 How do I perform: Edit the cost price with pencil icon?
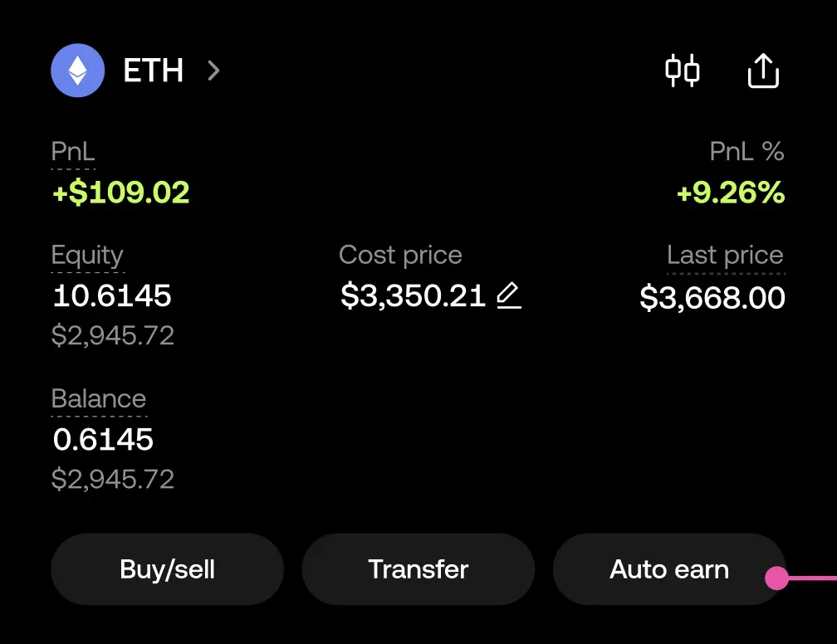pos(508,295)
